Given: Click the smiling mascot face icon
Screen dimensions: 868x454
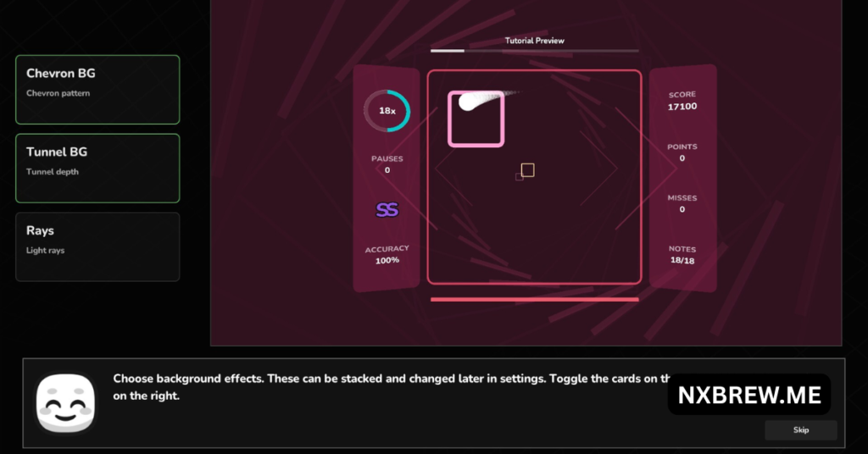Looking at the screenshot, I should pos(65,403).
